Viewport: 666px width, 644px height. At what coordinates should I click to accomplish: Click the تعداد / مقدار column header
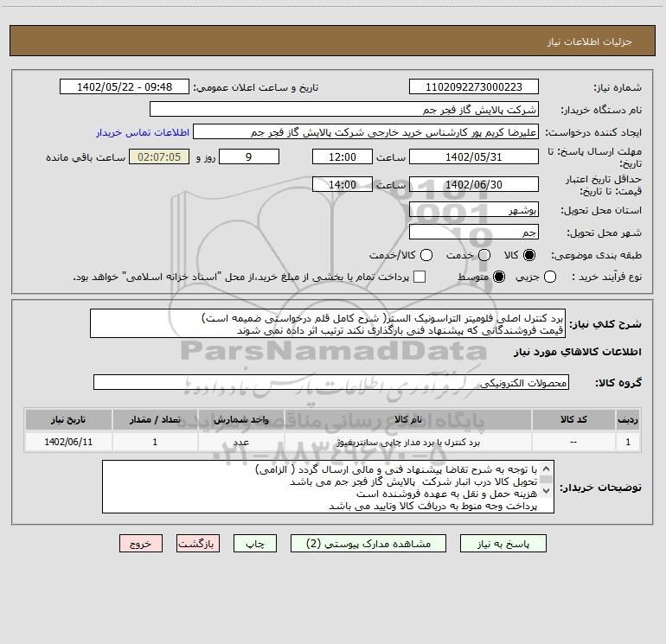[x=155, y=419]
